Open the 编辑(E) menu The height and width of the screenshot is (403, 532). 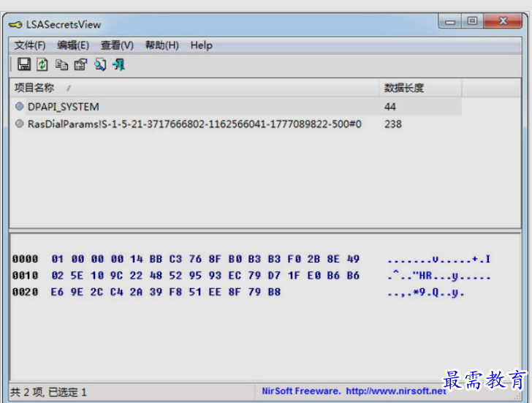click(x=73, y=45)
